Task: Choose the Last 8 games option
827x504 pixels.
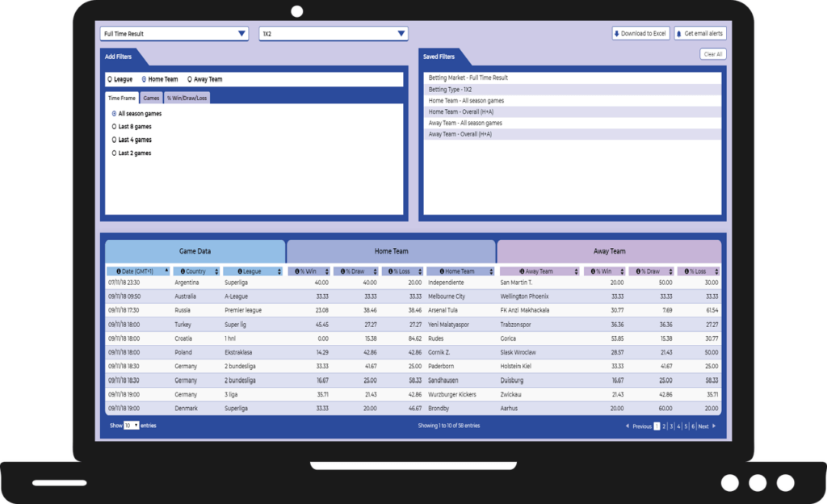Action: coord(115,127)
